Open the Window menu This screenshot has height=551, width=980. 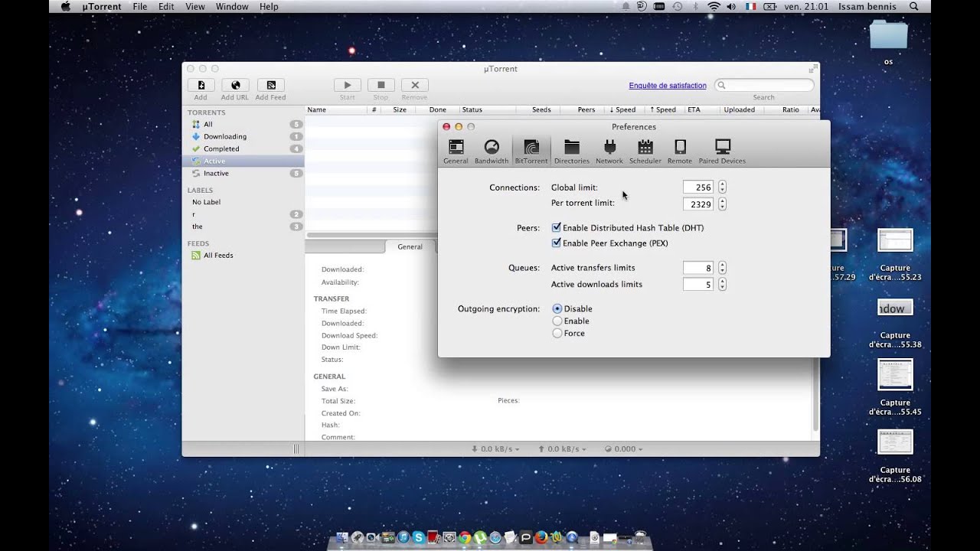point(232,6)
